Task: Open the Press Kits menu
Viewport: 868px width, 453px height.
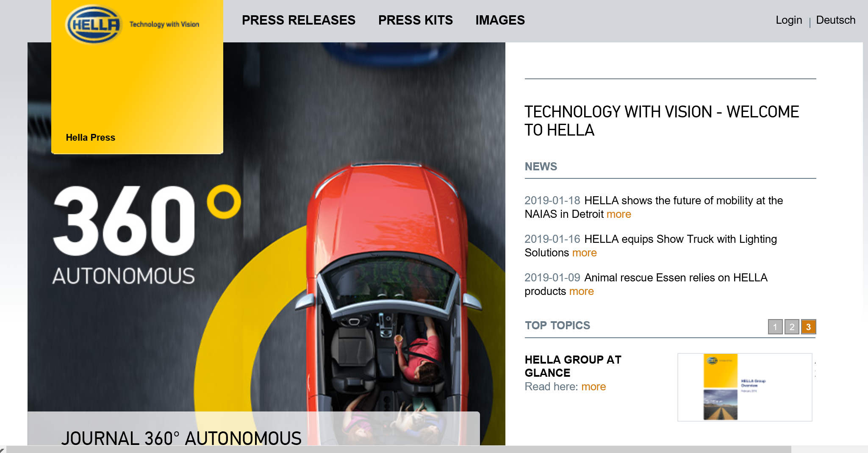Action: (416, 20)
